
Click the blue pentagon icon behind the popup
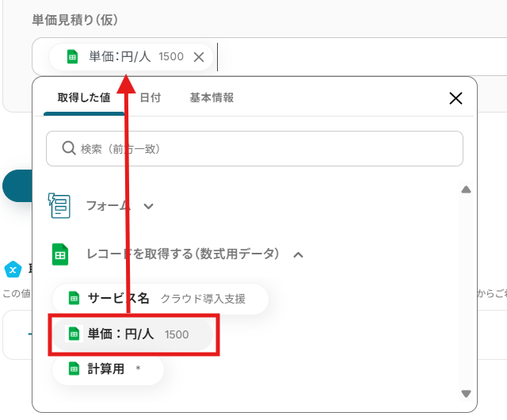(13, 269)
